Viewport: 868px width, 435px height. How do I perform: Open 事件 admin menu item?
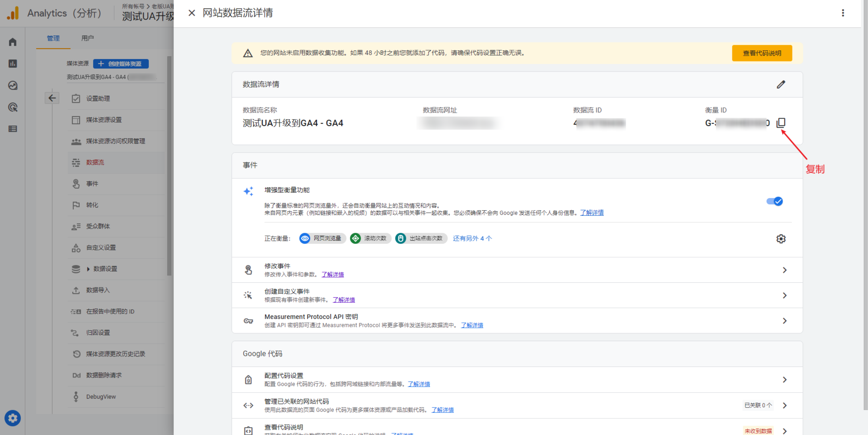[116, 184]
